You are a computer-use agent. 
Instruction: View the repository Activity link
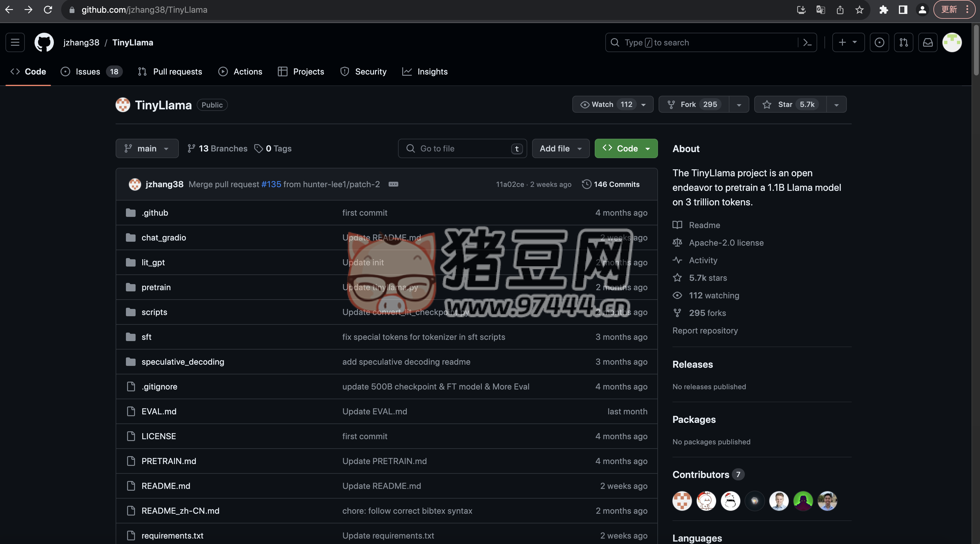point(703,260)
